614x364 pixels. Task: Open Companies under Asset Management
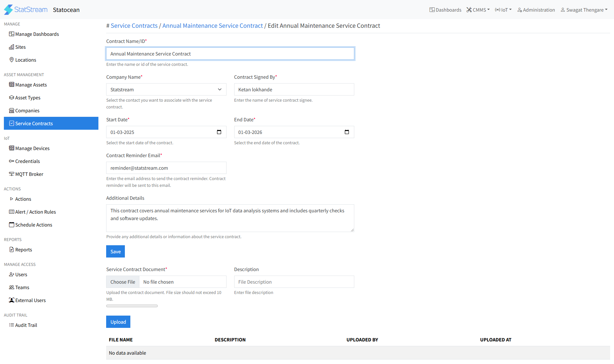pyautogui.click(x=27, y=110)
